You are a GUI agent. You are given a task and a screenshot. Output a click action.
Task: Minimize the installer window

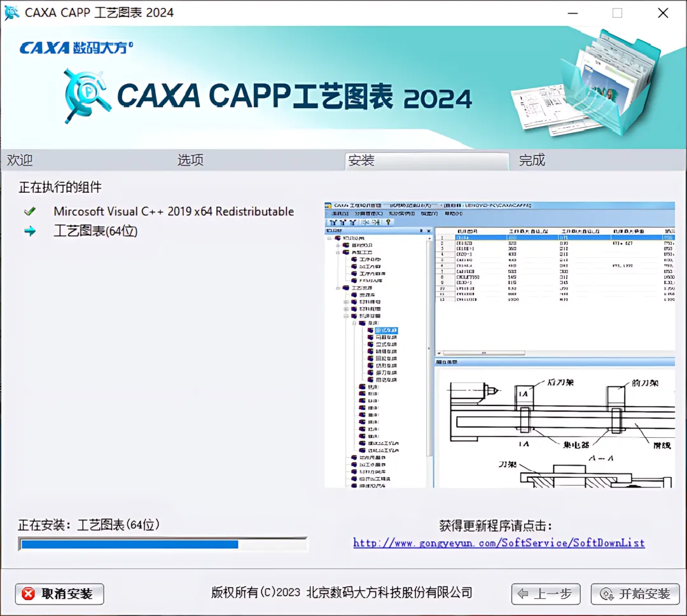pos(572,13)
